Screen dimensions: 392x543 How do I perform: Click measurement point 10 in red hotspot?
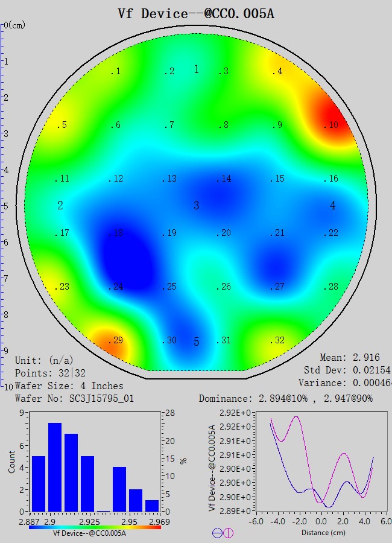coord(331,125)
